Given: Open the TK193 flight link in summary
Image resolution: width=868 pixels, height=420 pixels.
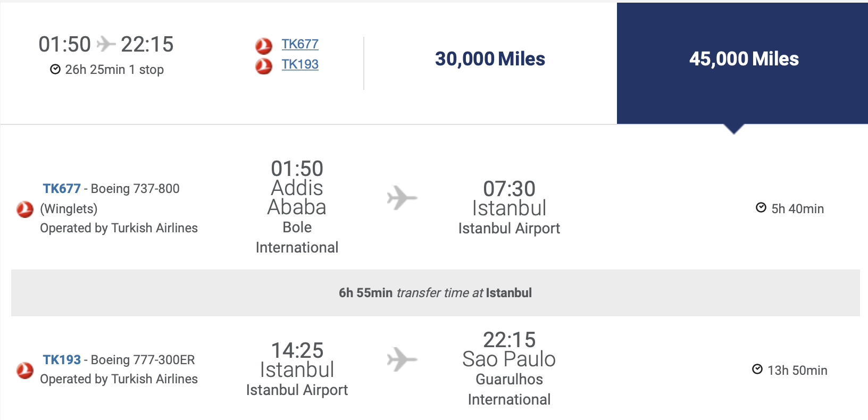Looking at the screenshot, I should 300,64.
